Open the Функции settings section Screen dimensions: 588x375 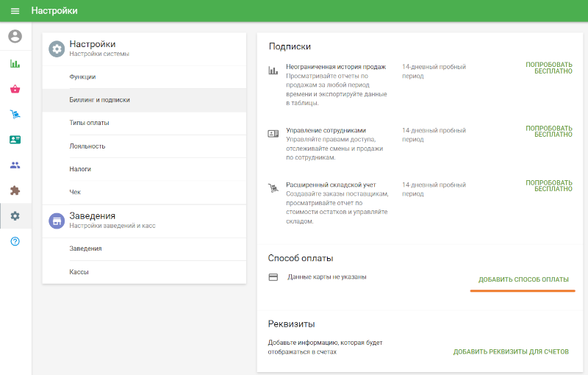pyautogui.click(x=82, y=76)
